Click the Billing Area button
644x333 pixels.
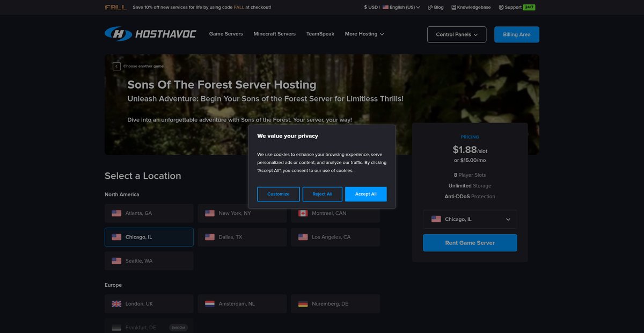[517, 34]
